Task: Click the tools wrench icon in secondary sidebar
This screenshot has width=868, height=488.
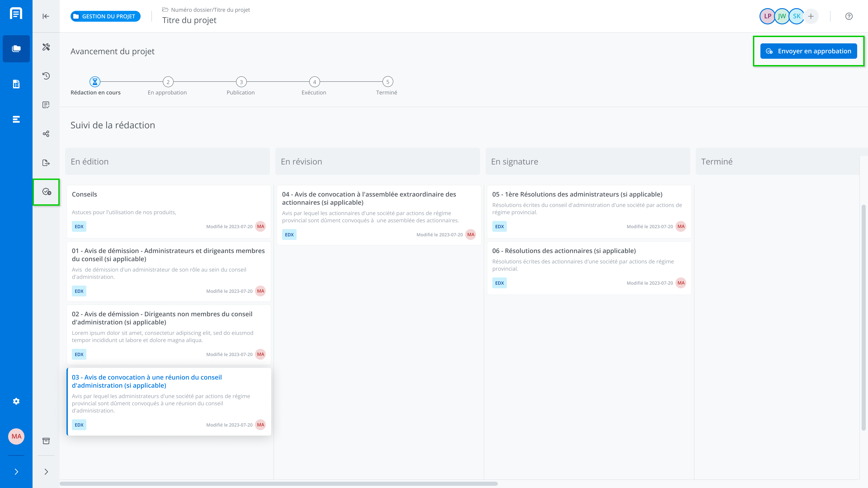Action: pos(46,47)
